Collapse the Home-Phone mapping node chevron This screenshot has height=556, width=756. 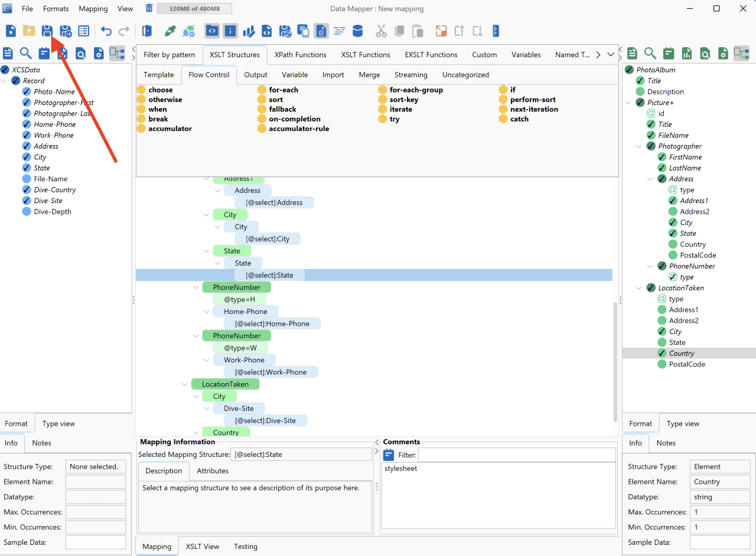(207, 312)
